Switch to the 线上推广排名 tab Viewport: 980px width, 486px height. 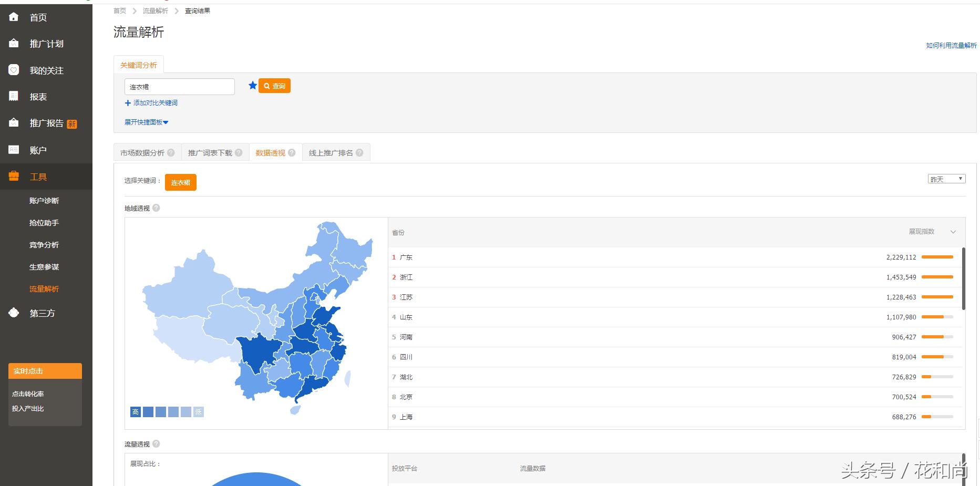click(332, 152)
